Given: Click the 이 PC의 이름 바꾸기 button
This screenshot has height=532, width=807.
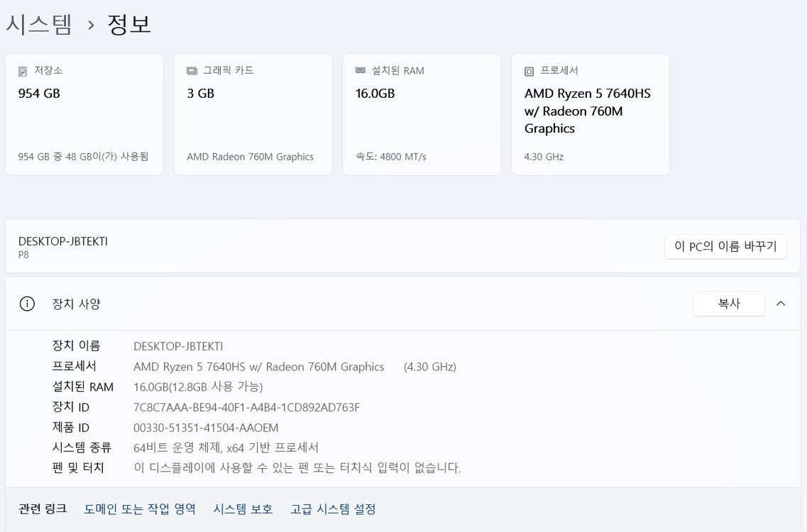Looking at the screenshot, I should 725,246.
